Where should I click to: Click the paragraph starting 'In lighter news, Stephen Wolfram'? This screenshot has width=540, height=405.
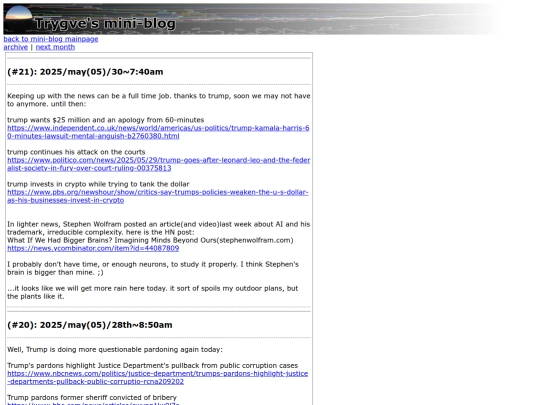(158, 228)
